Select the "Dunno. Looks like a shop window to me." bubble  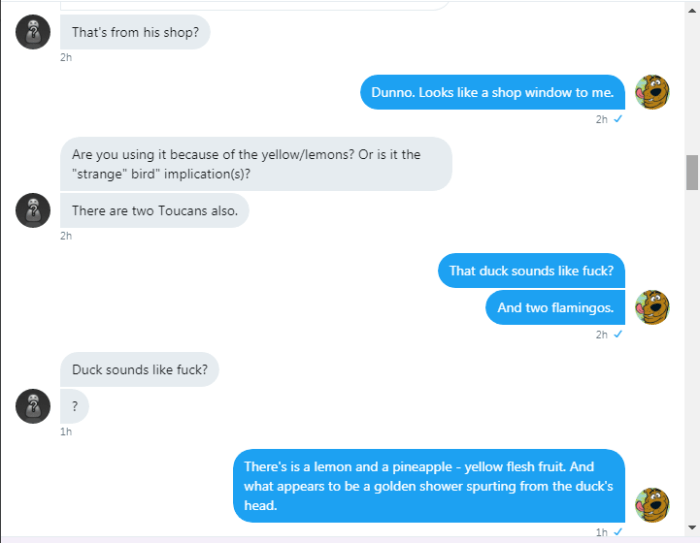(492, 92)
